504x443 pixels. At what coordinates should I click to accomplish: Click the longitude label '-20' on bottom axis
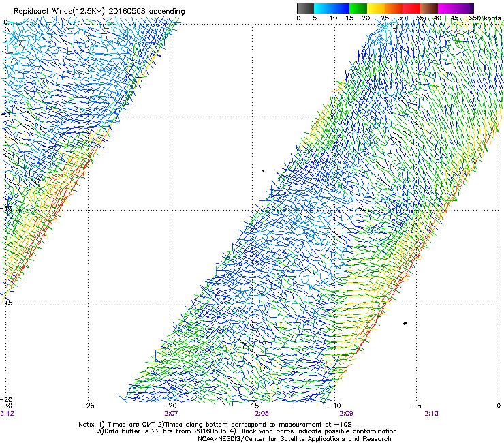(x=170, y=406)
